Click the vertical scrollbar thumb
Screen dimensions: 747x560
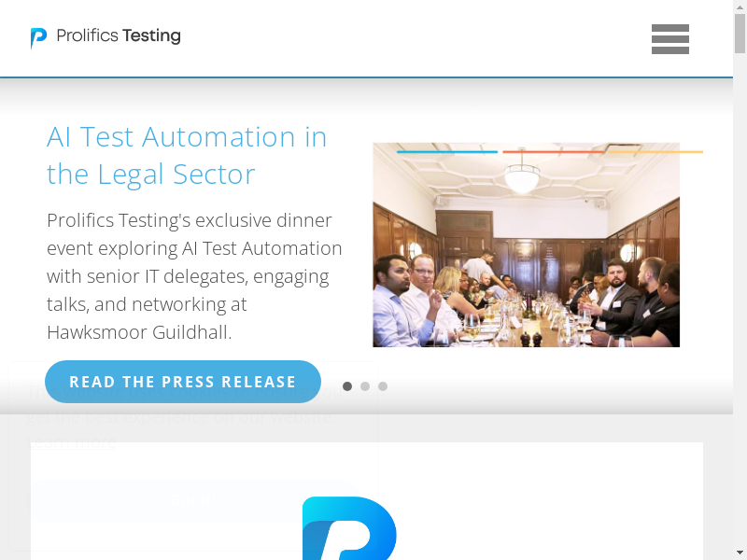click(740, 34)
